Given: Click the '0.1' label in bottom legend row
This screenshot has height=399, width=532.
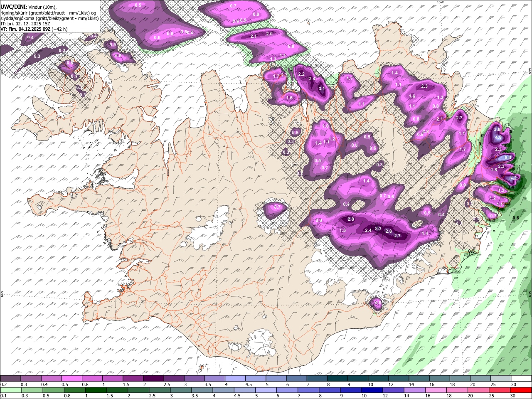Looking at the screenshot, I should tap(3, 396).
